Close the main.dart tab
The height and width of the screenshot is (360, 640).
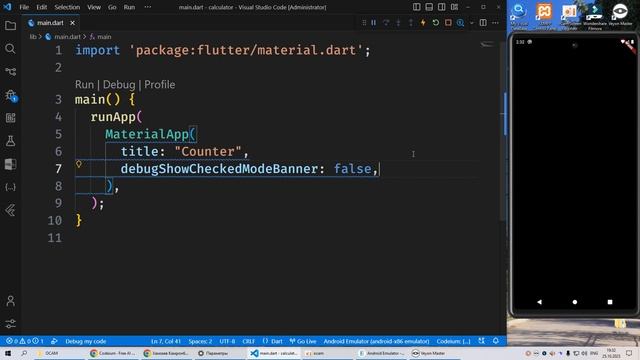click(x=72, y=23)
